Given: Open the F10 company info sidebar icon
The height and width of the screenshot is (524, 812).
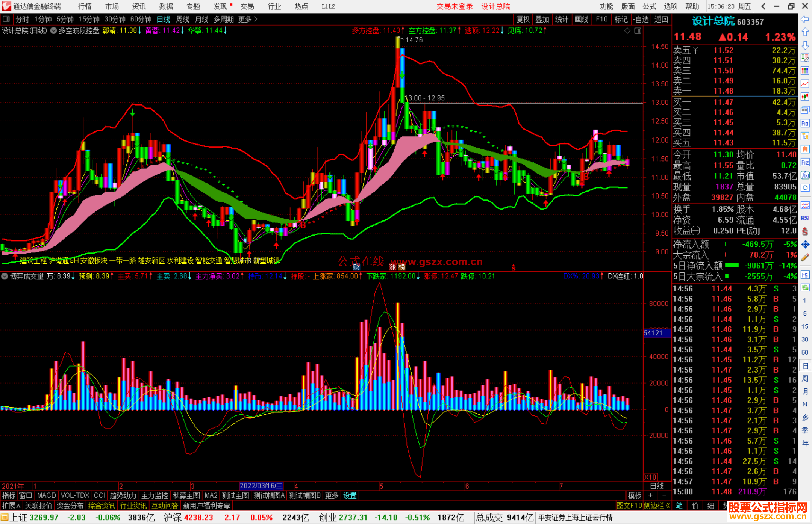Looking at the screenshot, I should click(805, 123).
